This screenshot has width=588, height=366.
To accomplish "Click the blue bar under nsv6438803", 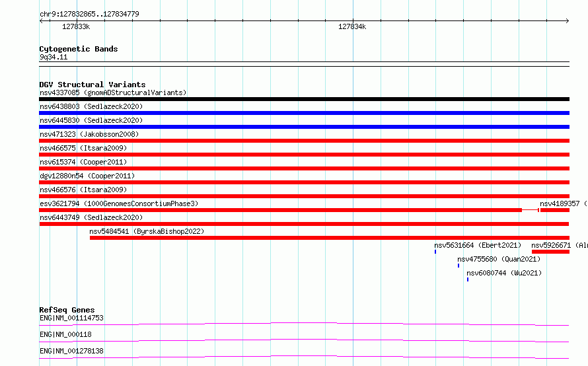I will pyautogui.click(x=304, y=113).
